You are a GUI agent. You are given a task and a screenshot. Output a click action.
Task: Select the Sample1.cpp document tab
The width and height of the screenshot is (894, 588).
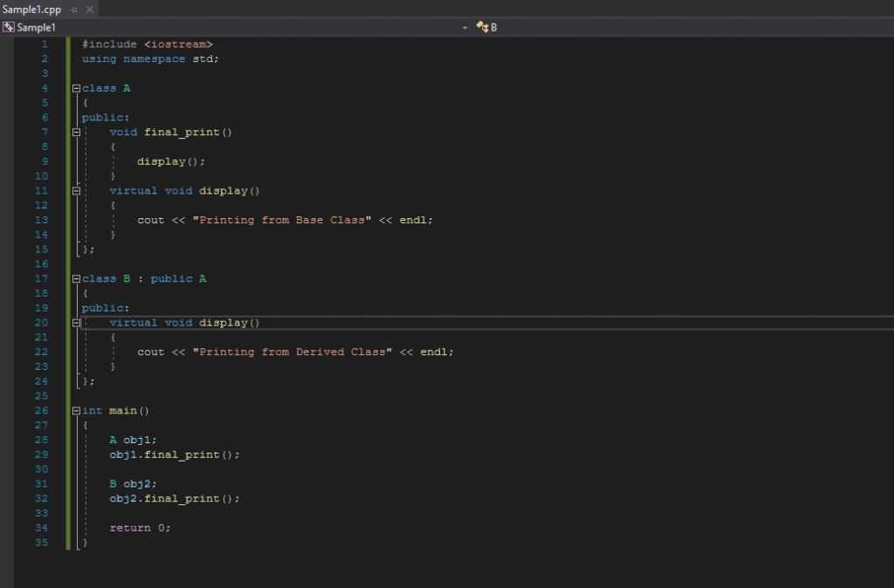pyautogui.click(x=31, y=9)
